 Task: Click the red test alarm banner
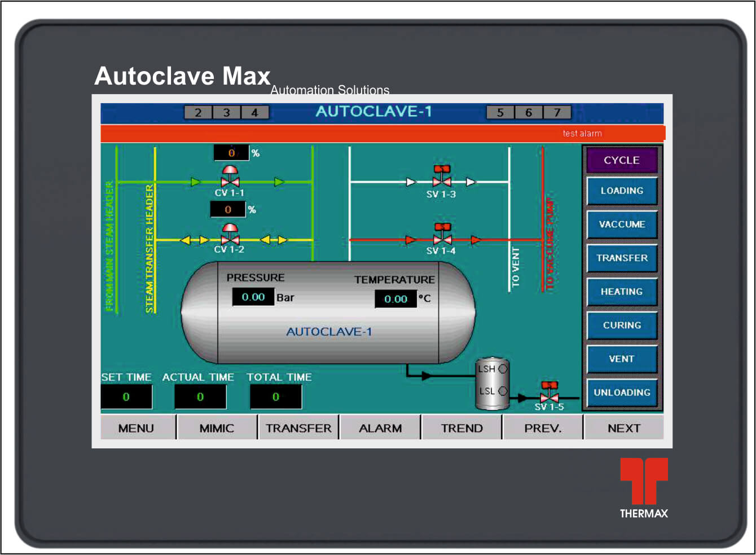(383, 134)
